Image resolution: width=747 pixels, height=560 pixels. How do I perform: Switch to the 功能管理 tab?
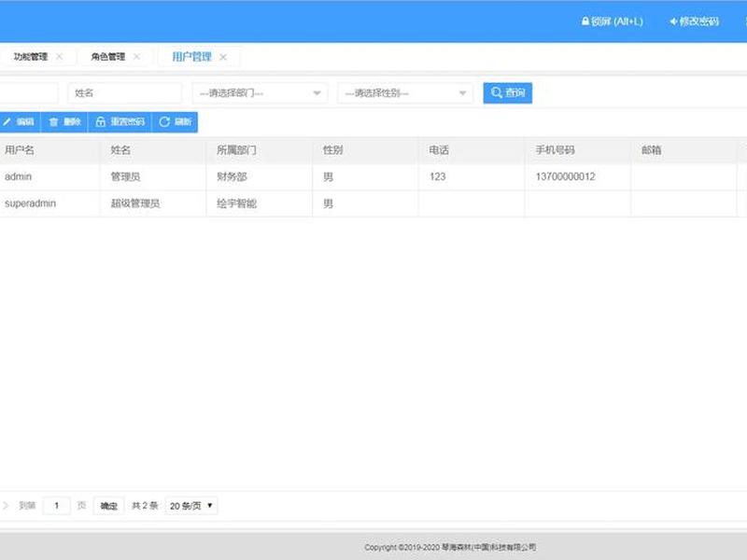coord(31,57)
